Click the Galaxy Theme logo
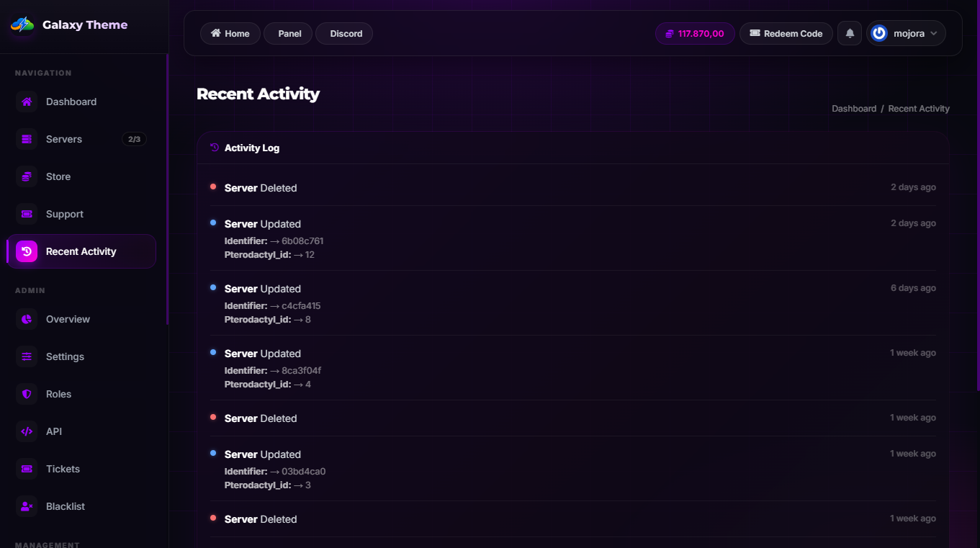980x548 pixels. (22, 25)
